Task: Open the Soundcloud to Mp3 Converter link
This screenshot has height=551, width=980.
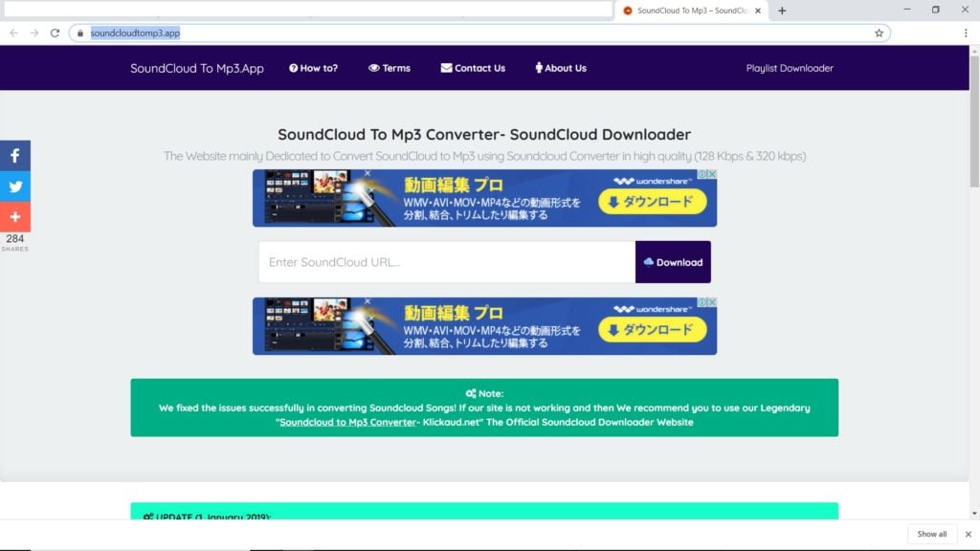Action: [x=347, y=422]
